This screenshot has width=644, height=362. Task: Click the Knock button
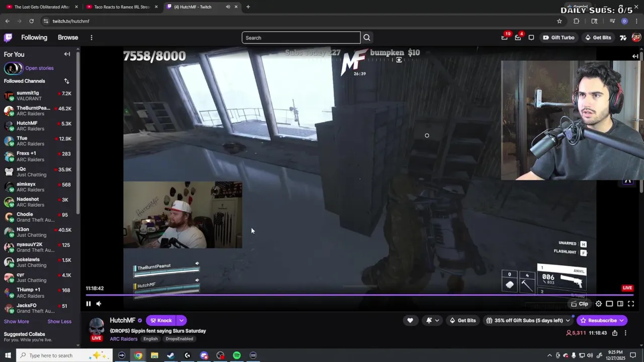(x=161, y=320)
